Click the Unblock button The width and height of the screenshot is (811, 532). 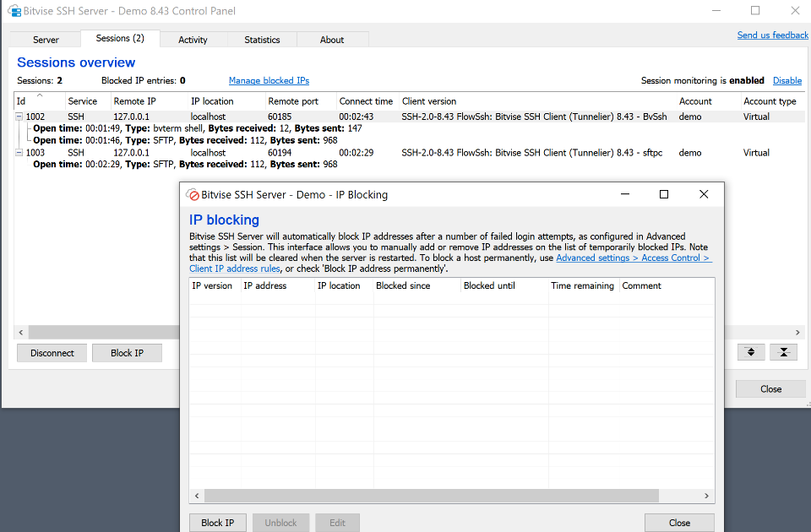[280, 523]
